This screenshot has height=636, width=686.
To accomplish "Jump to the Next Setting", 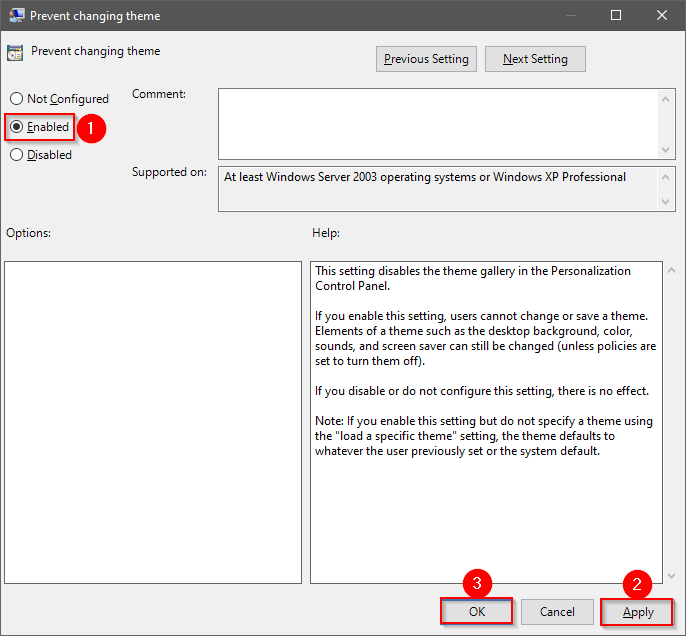I will coord(535,59).
